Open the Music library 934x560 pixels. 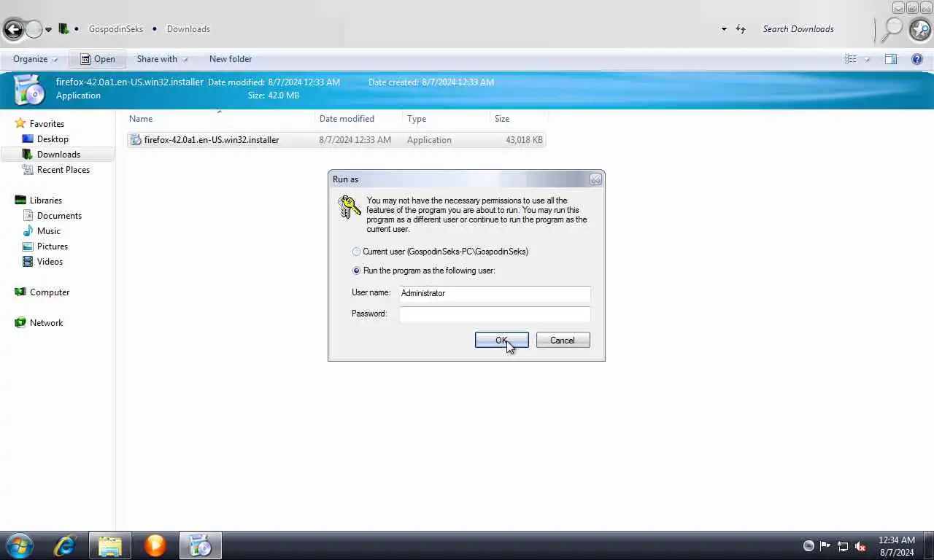coord(49,231)
